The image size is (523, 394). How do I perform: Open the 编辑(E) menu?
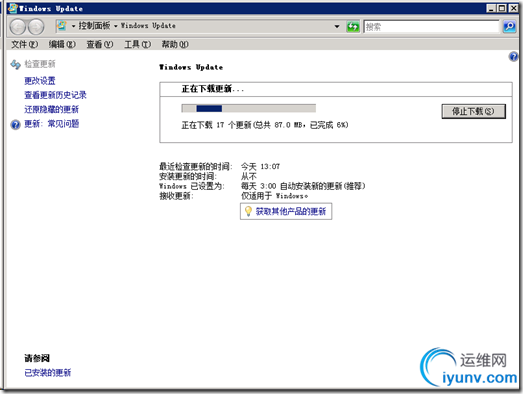(x=62, y=44)
